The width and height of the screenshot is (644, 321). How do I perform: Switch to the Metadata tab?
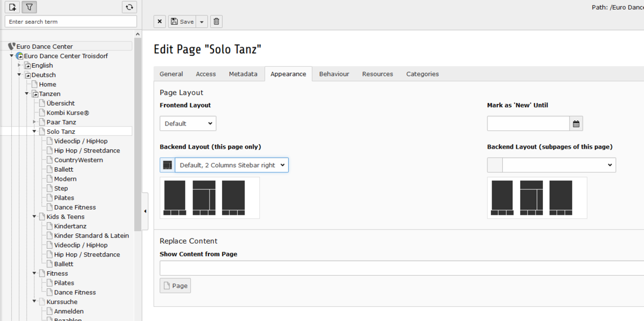pyautogui.click(x=243, y=74)
